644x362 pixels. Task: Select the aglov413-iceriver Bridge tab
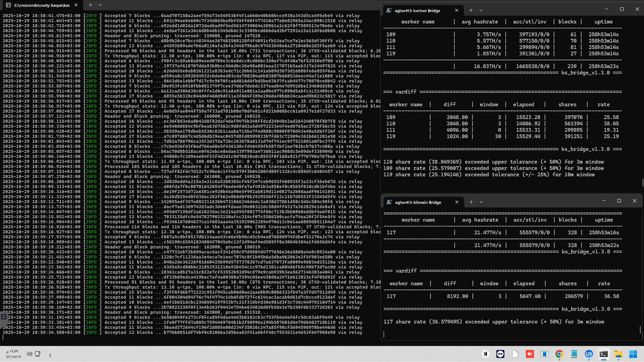point(419,10)
